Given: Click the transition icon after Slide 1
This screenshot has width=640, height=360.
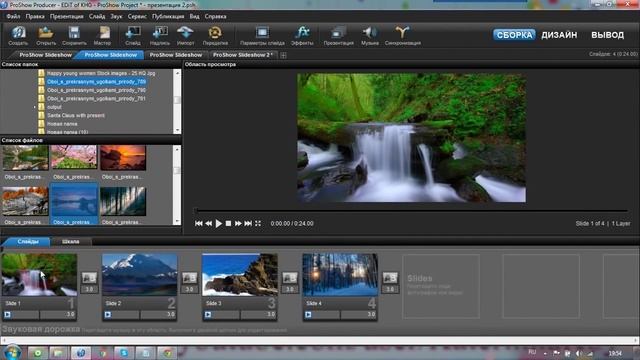Looking at the screenshot, I should pos(89,278).
